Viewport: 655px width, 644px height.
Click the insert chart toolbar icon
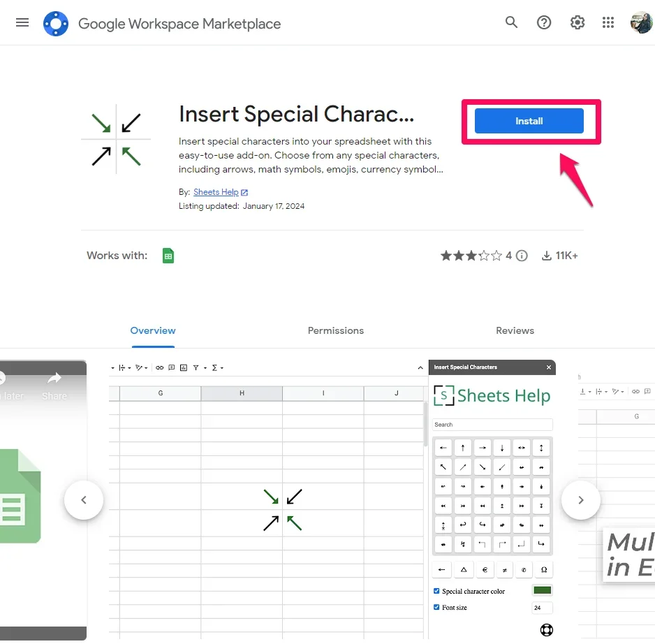(x=184, y=368)
